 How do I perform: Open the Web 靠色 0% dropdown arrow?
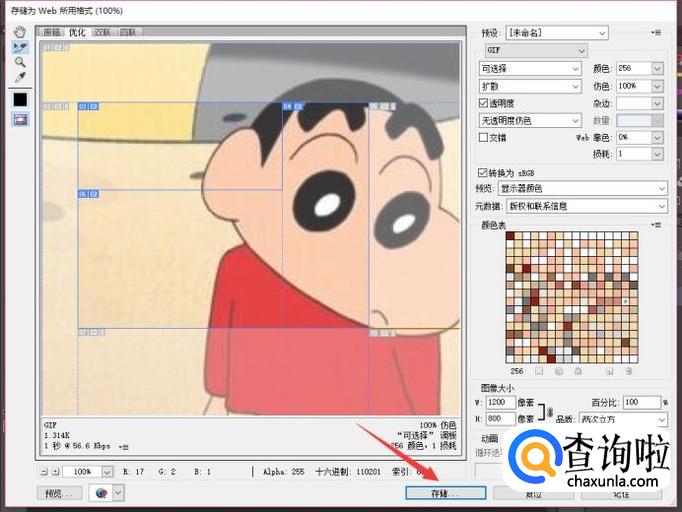click(x=657, y=137)
